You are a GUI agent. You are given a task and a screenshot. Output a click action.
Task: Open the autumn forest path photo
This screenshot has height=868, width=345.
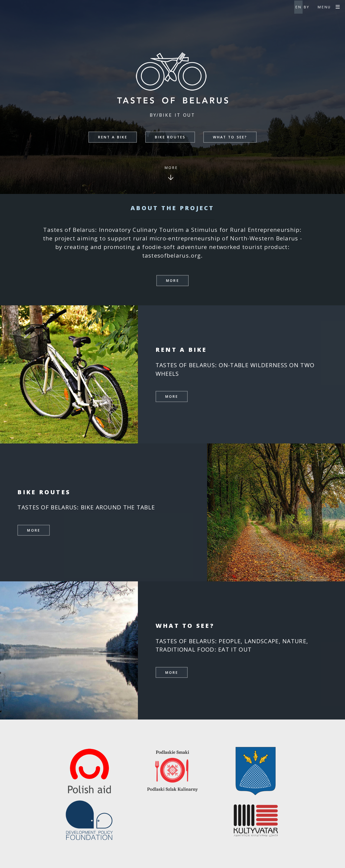[276, 512]
